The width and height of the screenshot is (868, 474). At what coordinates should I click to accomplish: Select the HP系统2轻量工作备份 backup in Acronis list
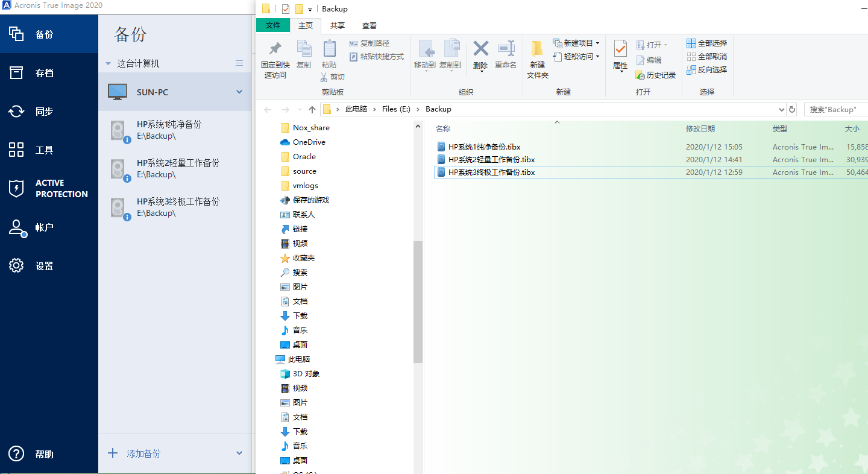(175, 169)
